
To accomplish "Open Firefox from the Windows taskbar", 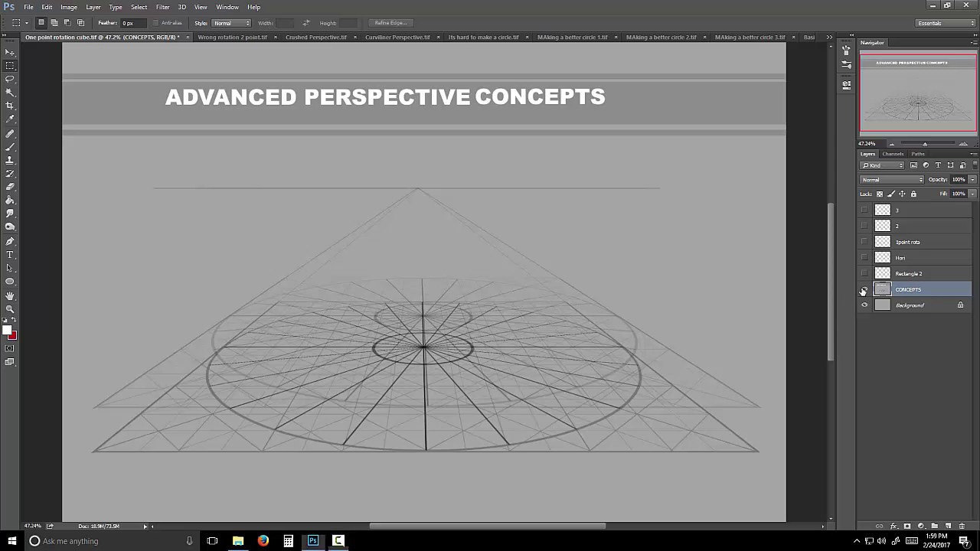I will (263, 541).
